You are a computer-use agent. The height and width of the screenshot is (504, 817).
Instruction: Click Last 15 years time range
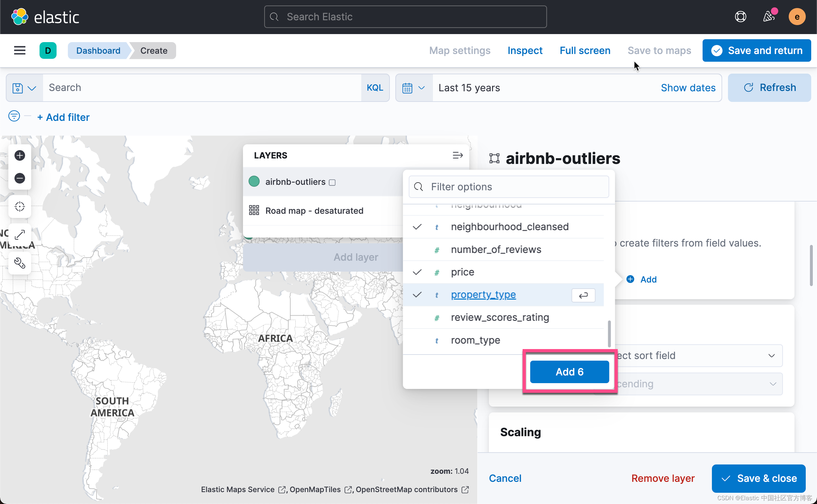pyautogui.click(x=469, y=88)
